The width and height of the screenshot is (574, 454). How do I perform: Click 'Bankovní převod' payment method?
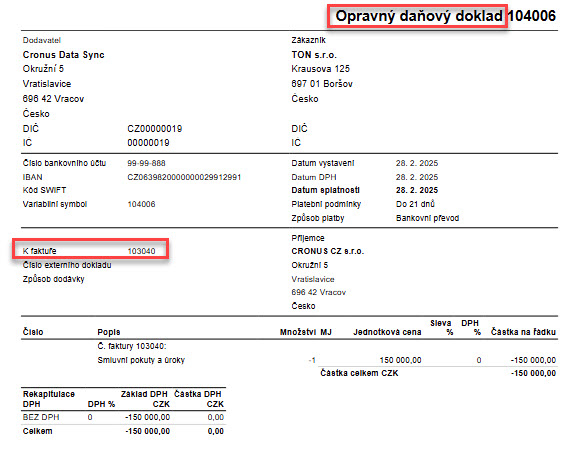point(427,218)
